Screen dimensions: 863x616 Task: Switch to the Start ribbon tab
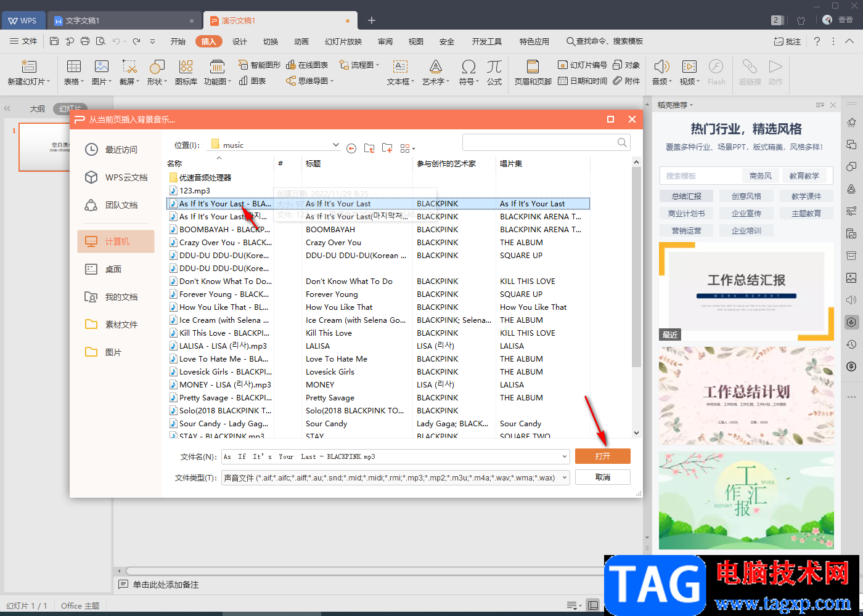click(178, 41)
